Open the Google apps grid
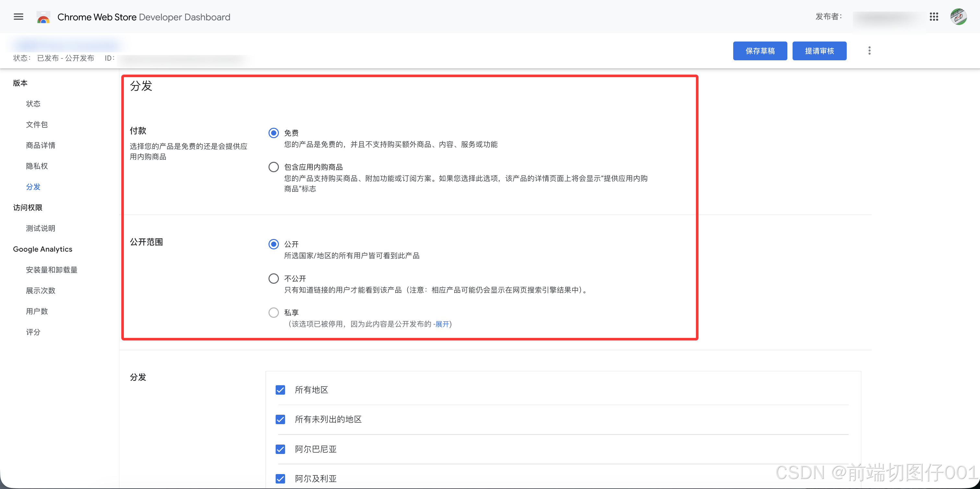The height and width of the screenshot is (489, 980). point(934,17)
